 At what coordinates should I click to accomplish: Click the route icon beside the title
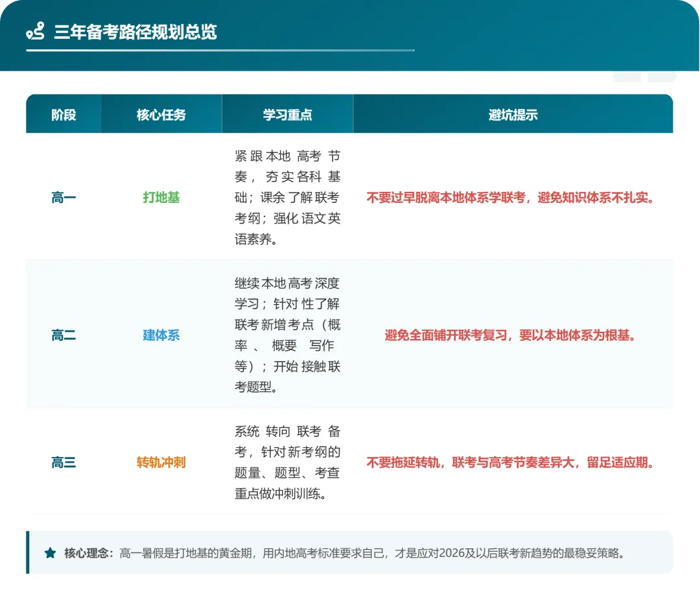pyautogui.click(x=35, y=31)
